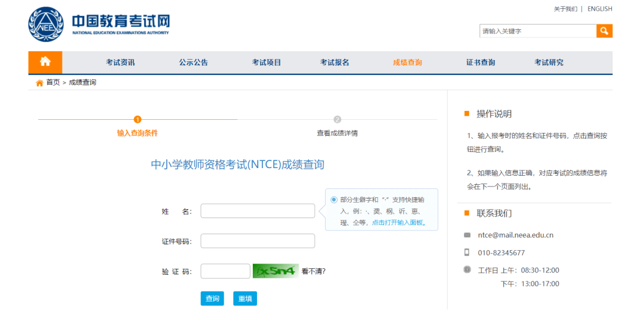The width and height of the screenshot is (644, 326).
Task: Click the NEEA circular logo
Action: pos(46,24)
